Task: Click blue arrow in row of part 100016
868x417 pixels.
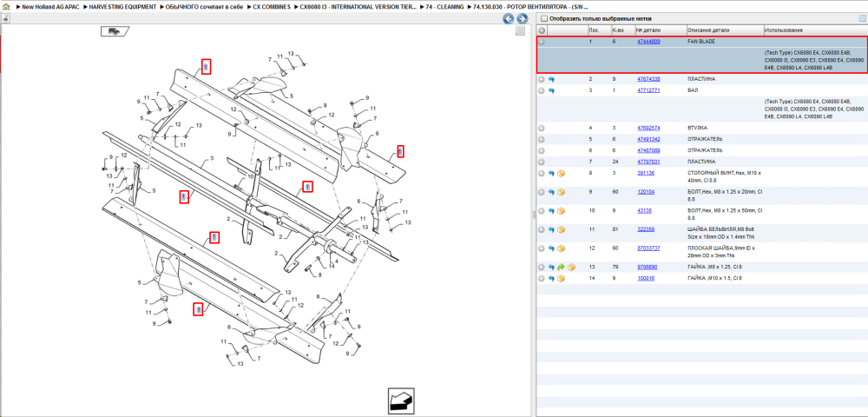Action: tap(551, 278)
